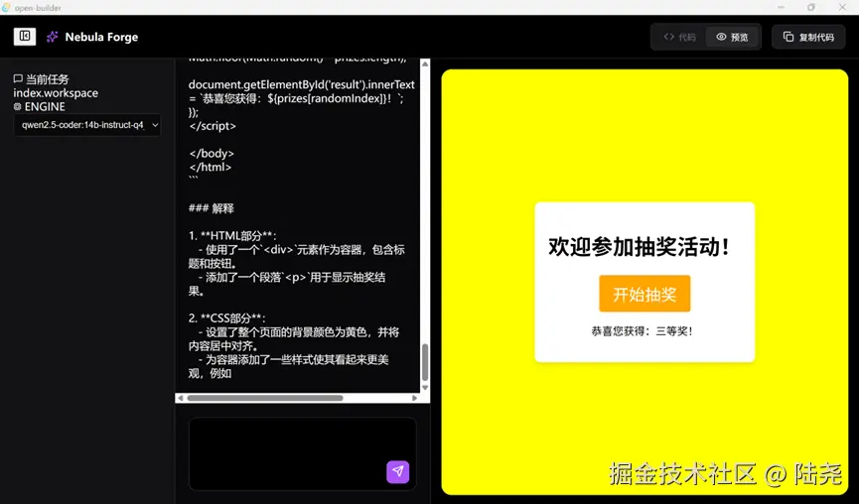Click the </script> line in code output

coord(213,126)
